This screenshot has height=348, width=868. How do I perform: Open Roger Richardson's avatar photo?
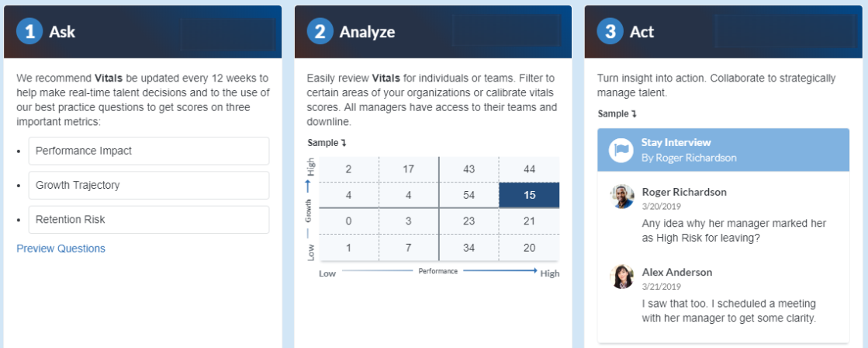[x=621, y=197]
